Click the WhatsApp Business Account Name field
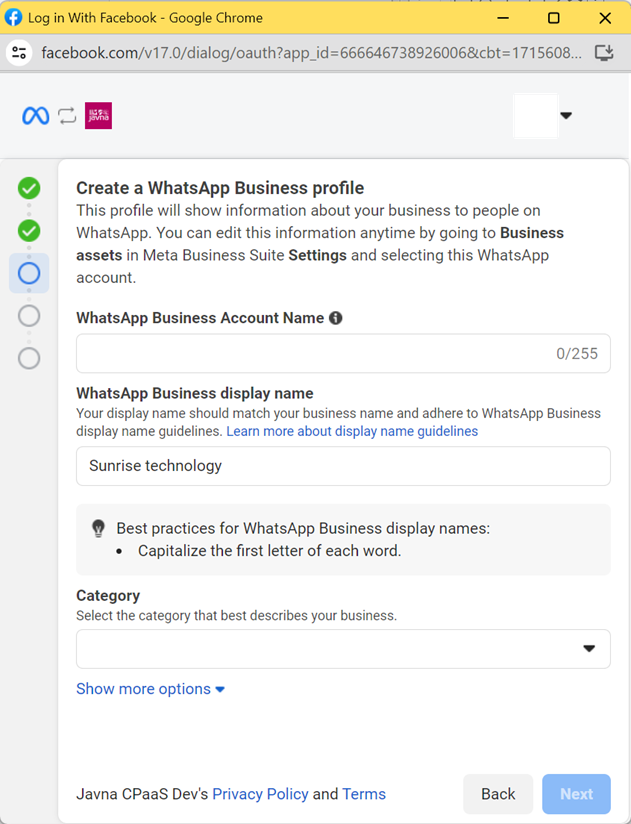 pos(343,353)
